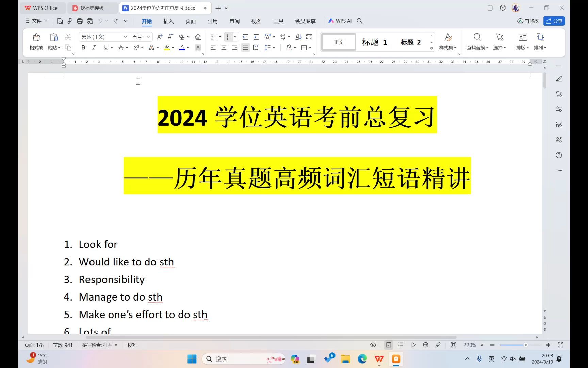Switch to the 视图 ribbon tab
This screenshot has width=588, height=368.
coord(256,21)
